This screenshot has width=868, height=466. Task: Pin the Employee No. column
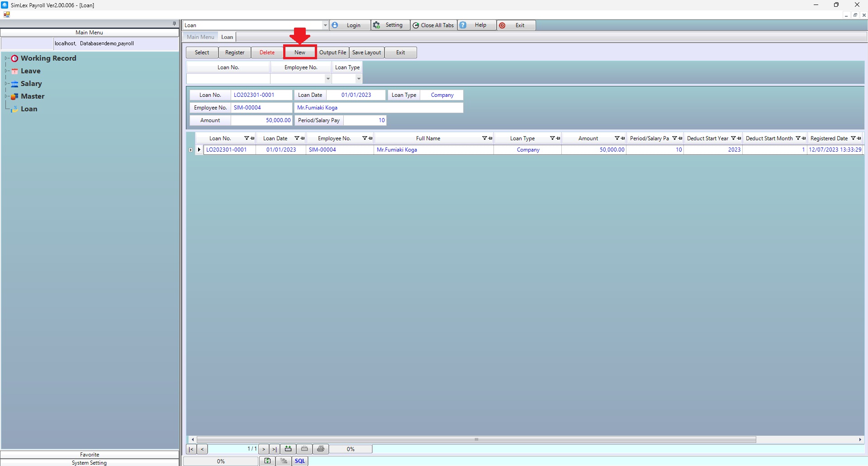(x=371, y=138)
